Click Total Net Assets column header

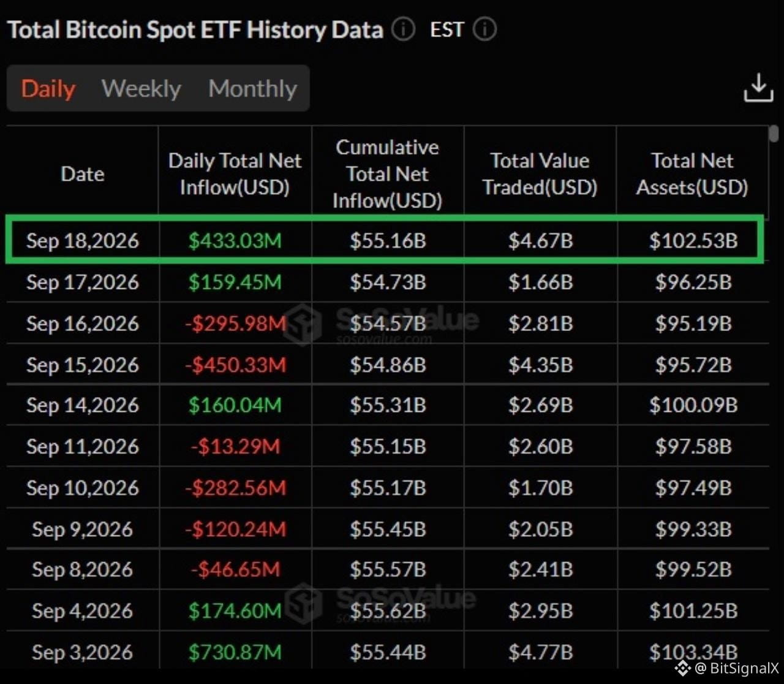(x=692, y=173)
